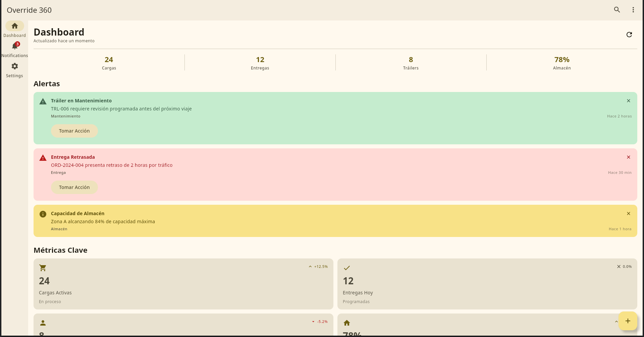Open the Entregas Hoy metric card
The height and width of the screenshot is (337, 644).
(x=487, y=284)
